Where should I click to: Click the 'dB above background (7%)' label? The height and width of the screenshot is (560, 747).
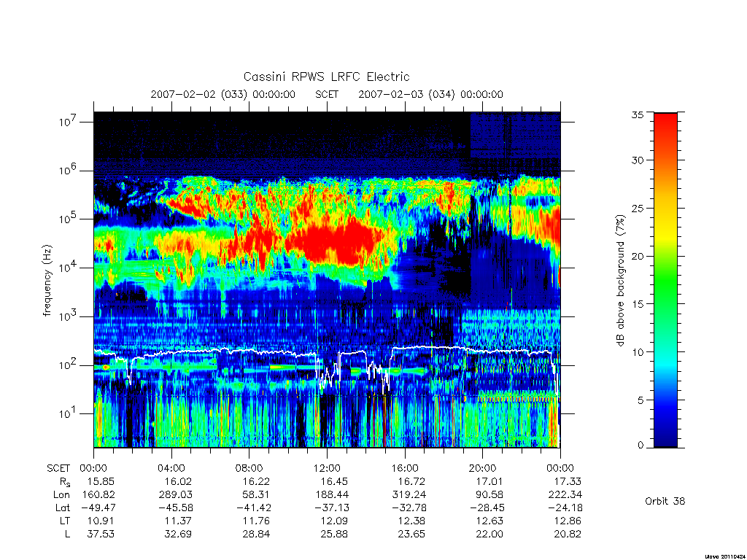620,280
